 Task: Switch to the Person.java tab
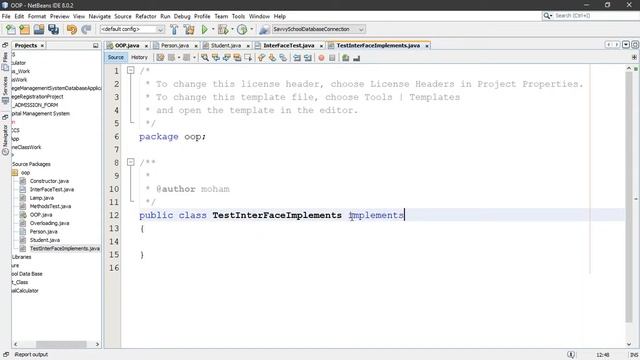175,45
